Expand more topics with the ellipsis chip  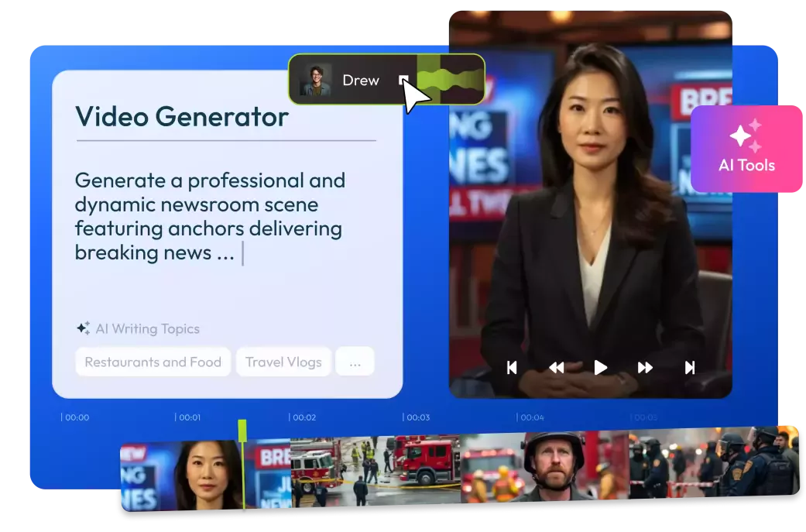[355, 361]
